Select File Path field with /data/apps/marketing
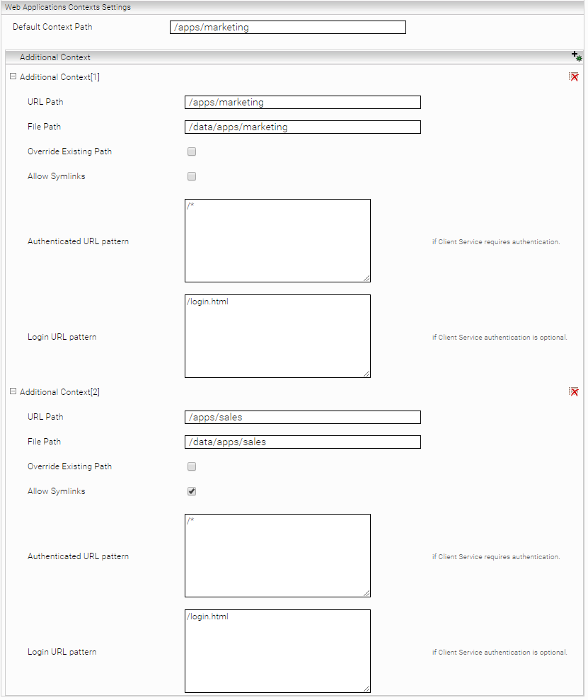This screenshot has width=588, height=700. [302, 127]
